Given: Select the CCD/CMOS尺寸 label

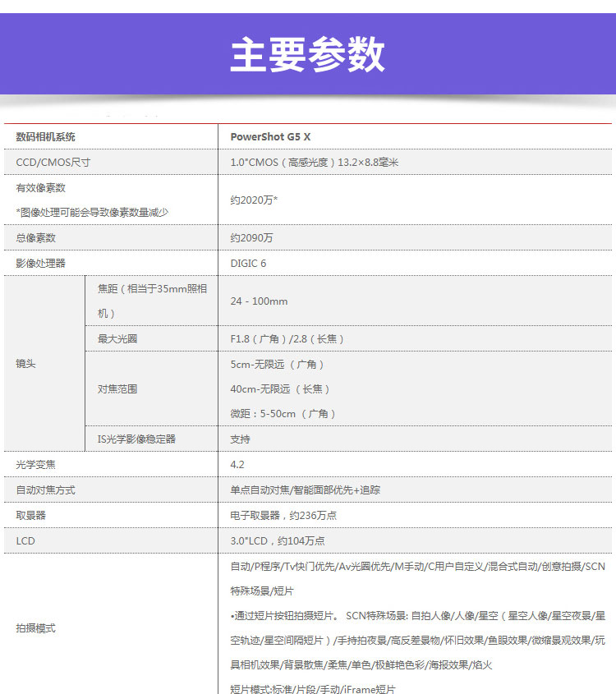Looking at the screenshot, I should tap(53, 163).
